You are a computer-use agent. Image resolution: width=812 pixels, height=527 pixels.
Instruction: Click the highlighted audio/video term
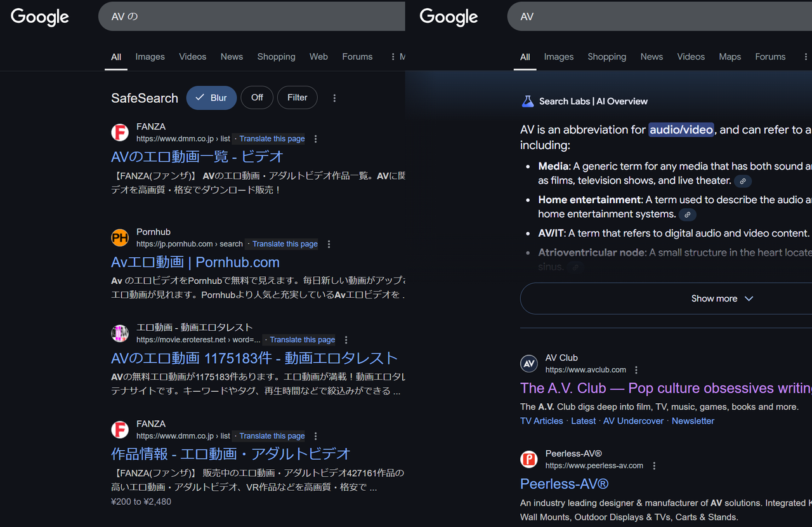click(681, 130)
